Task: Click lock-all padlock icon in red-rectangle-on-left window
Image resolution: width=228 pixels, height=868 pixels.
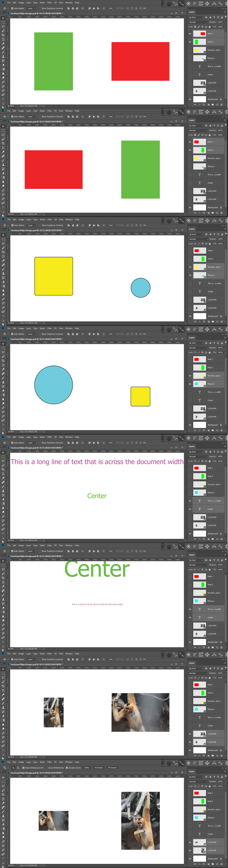Action: coord(210,135)
